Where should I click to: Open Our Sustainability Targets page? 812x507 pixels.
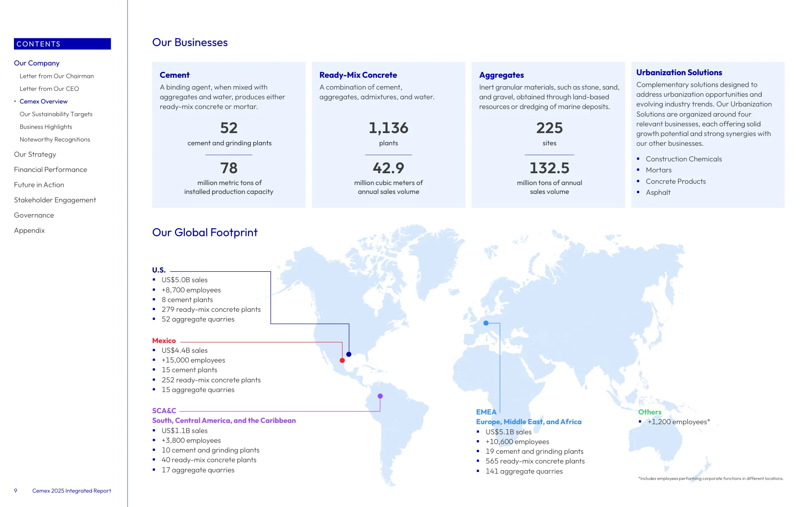tap(56, 114)
